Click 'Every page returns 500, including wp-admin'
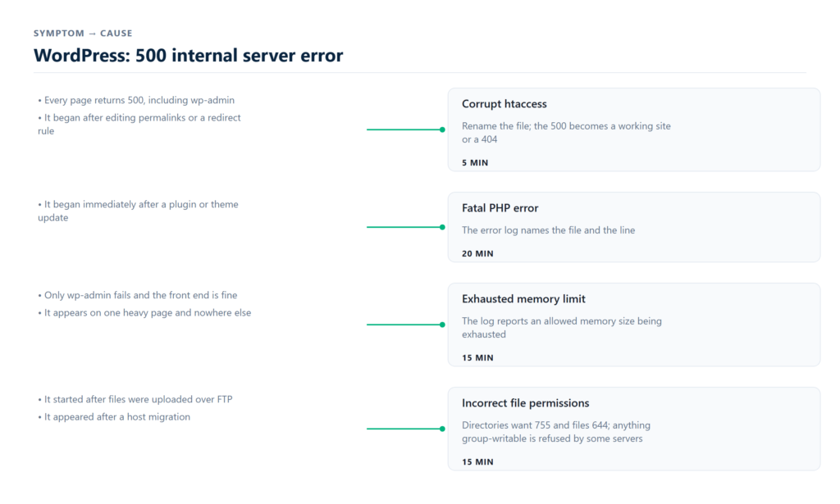The image size is (840, 504). (x=136, y=100)
